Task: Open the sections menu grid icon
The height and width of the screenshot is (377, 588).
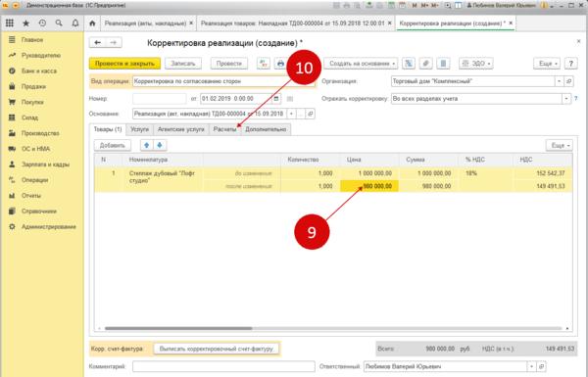Action: pyautogui.click(x=10, y=24)
